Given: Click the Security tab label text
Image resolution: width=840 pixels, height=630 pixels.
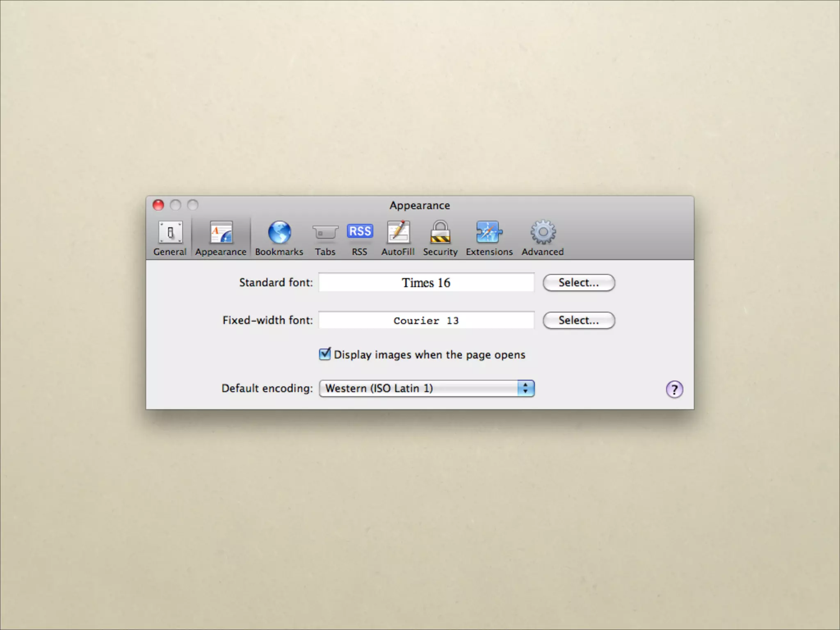Looking at the screenshot, I should [440, 252].
